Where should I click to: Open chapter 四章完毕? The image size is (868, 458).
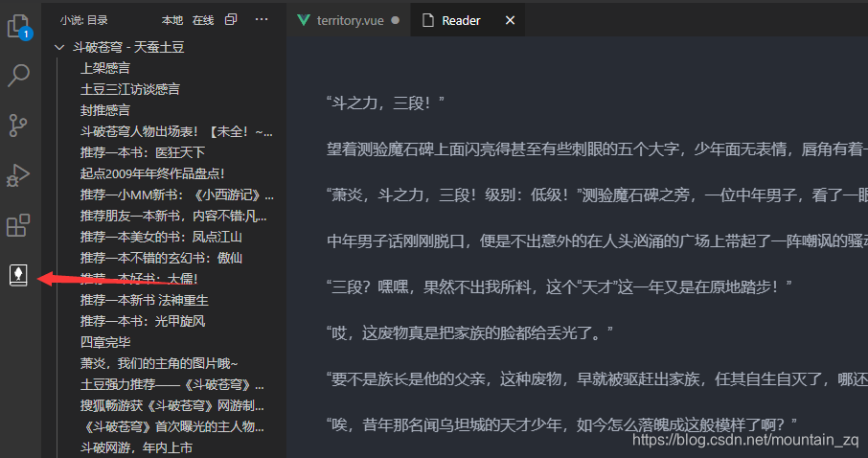(105, 342)
